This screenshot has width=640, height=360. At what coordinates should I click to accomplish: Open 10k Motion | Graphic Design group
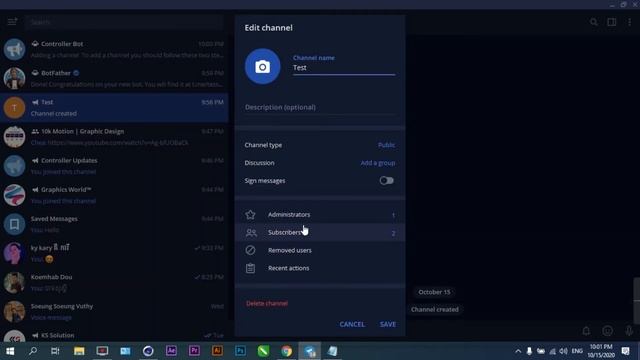pyautogui.click(x=114, y=137)
